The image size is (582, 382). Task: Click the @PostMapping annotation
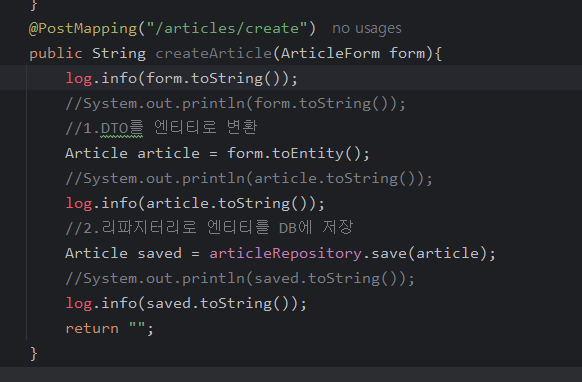point(83,29)
